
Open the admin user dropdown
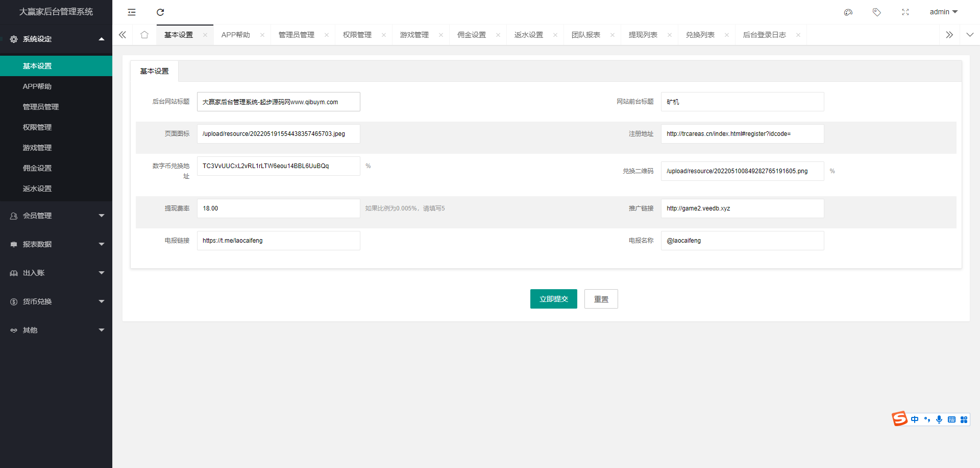pos(943,12)
